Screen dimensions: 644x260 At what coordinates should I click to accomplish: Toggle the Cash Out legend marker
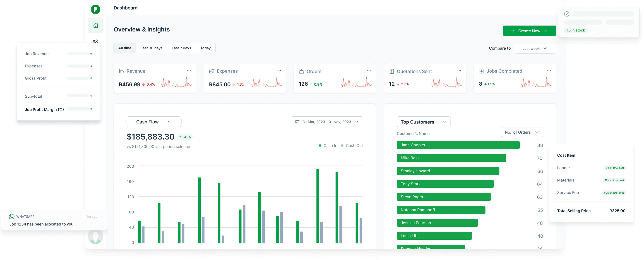[x=342, y=145]
